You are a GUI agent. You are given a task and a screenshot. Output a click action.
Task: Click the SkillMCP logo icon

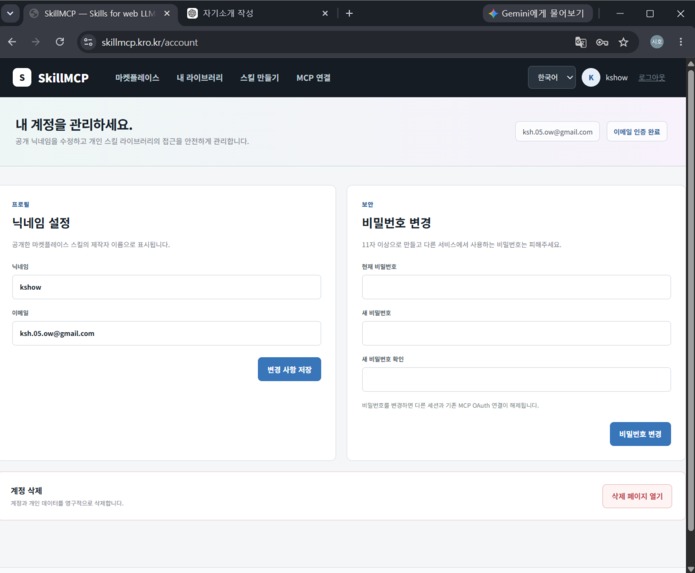[22, 78]
